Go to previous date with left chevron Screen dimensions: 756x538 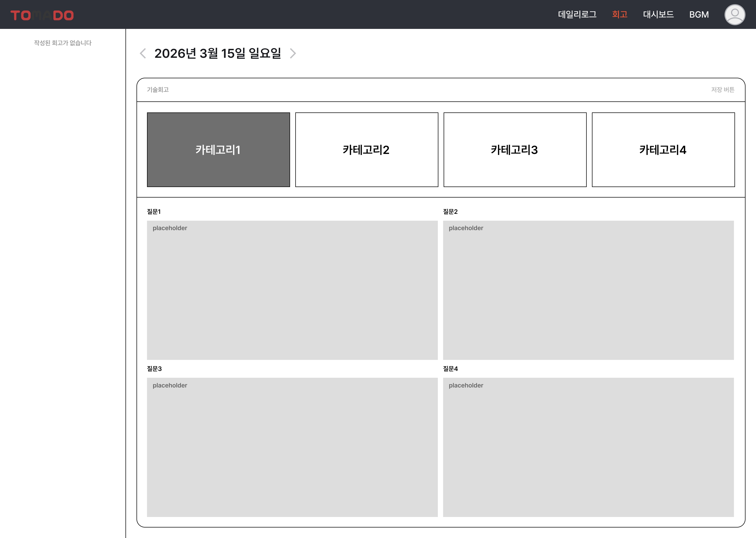tap(143, 53)
